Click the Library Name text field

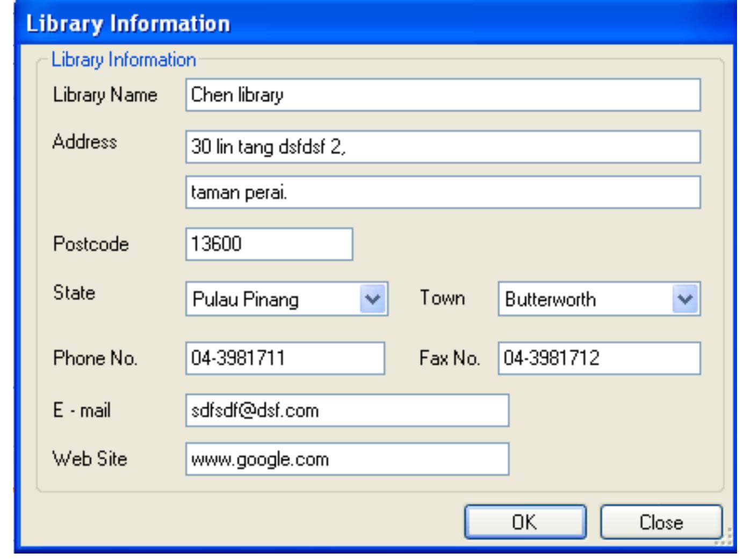443,95
